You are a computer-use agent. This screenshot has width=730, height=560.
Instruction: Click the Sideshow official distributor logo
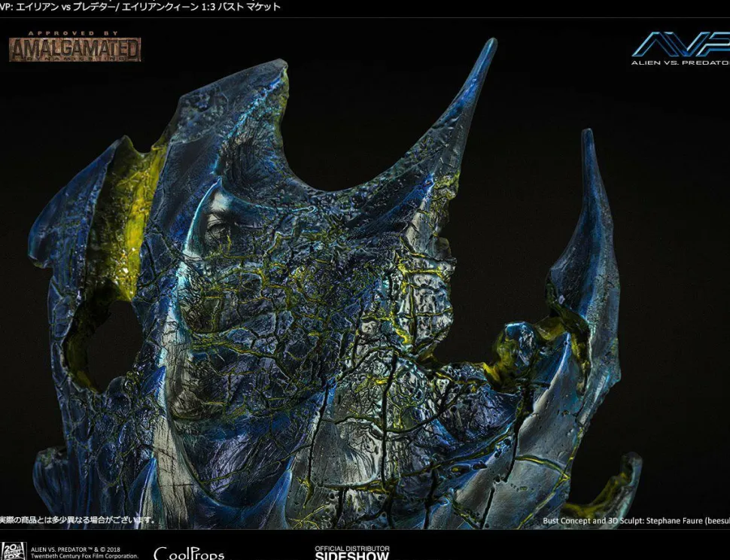pos(352,552)
